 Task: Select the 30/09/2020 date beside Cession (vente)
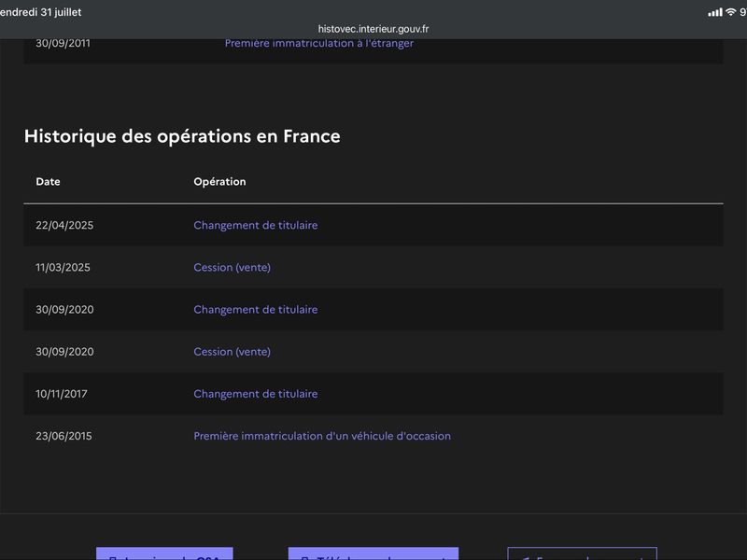[64, 352]
